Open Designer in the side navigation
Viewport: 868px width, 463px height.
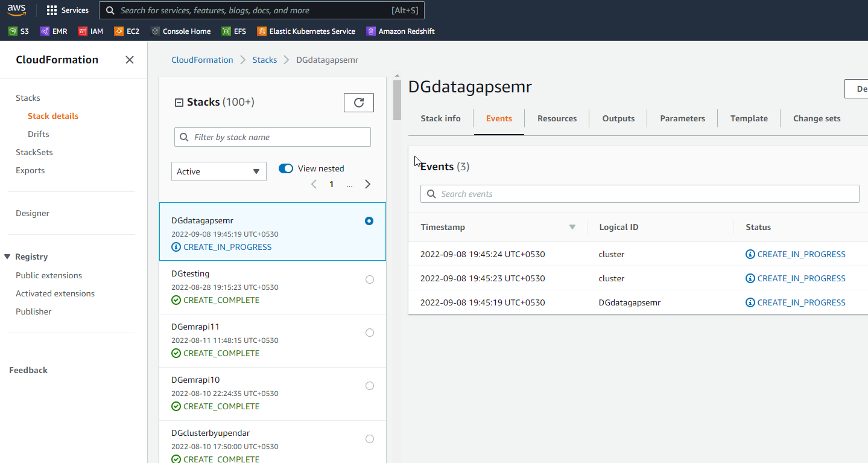pos(33,213)
